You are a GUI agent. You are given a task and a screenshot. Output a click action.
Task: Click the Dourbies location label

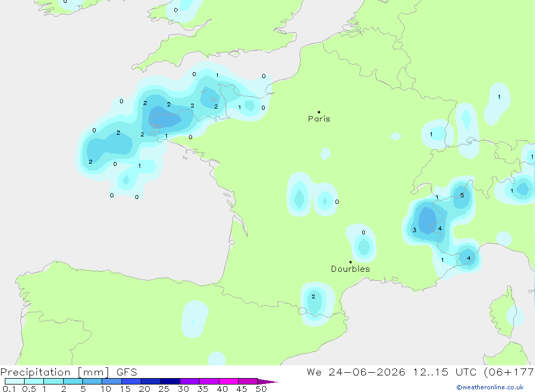(x=350, y=269)
